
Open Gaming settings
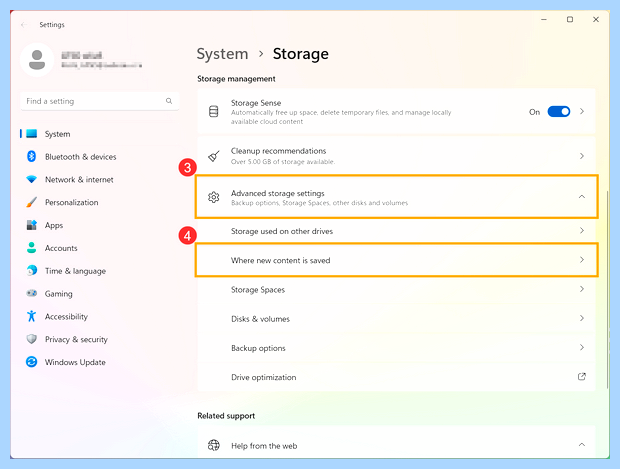(99, 293)
